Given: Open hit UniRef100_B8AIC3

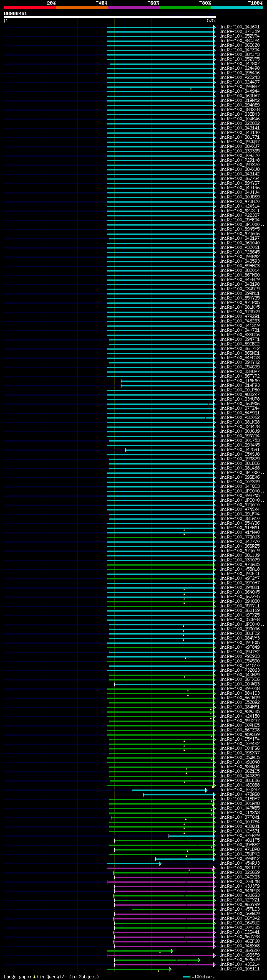Looking at the screenshot, I should pos(239,693).
